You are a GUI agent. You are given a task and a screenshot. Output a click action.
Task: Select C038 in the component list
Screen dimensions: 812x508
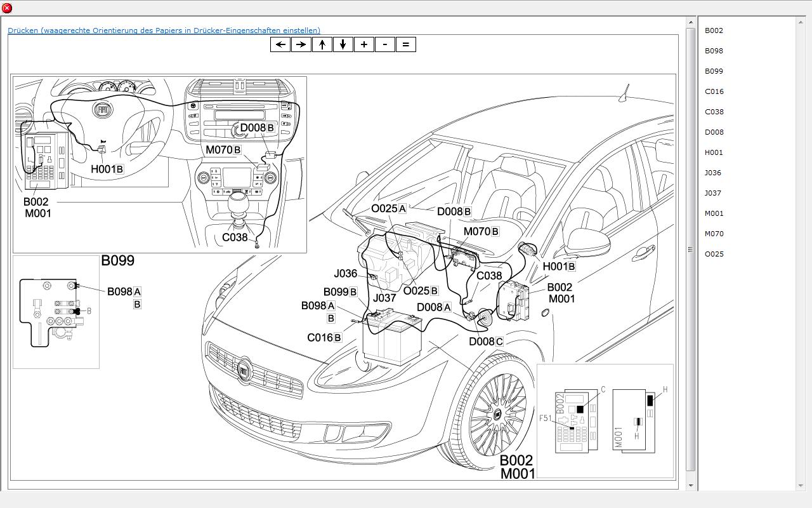click(714, 112)
